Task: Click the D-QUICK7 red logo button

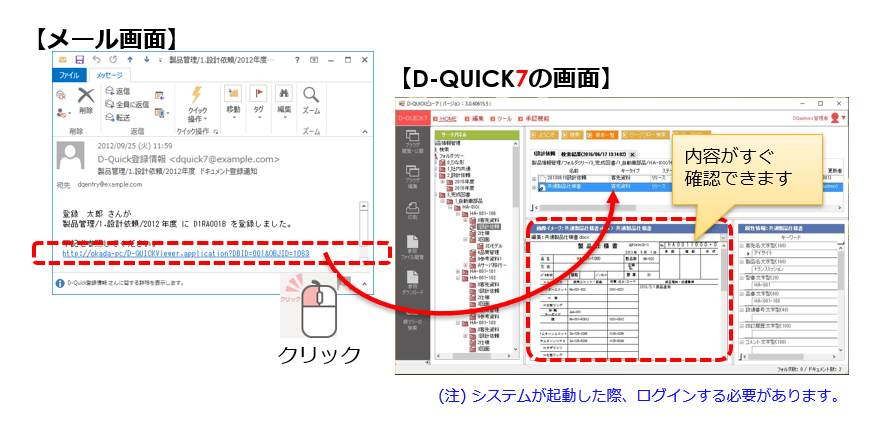Action: click(412, 119)
